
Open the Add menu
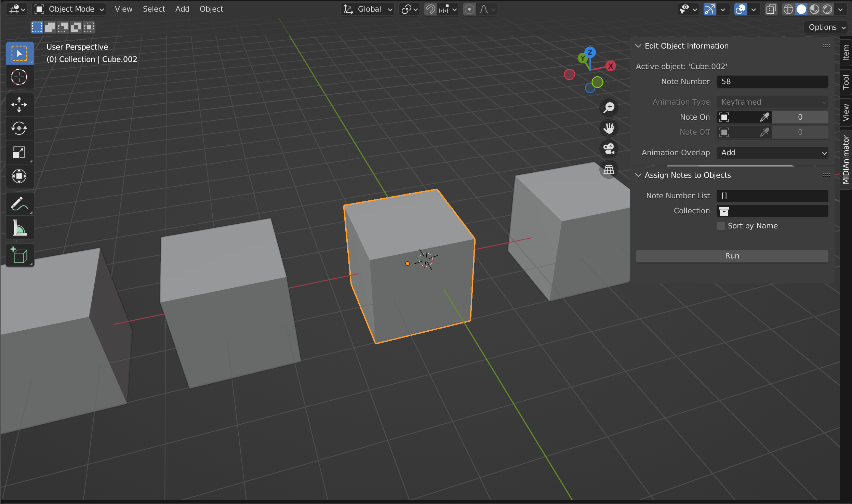182,9
